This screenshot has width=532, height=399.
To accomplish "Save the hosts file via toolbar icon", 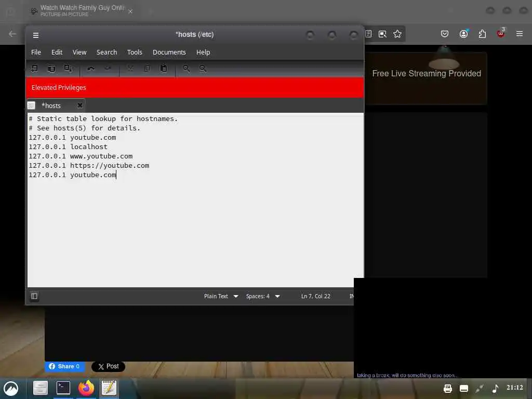I will 68,69.
